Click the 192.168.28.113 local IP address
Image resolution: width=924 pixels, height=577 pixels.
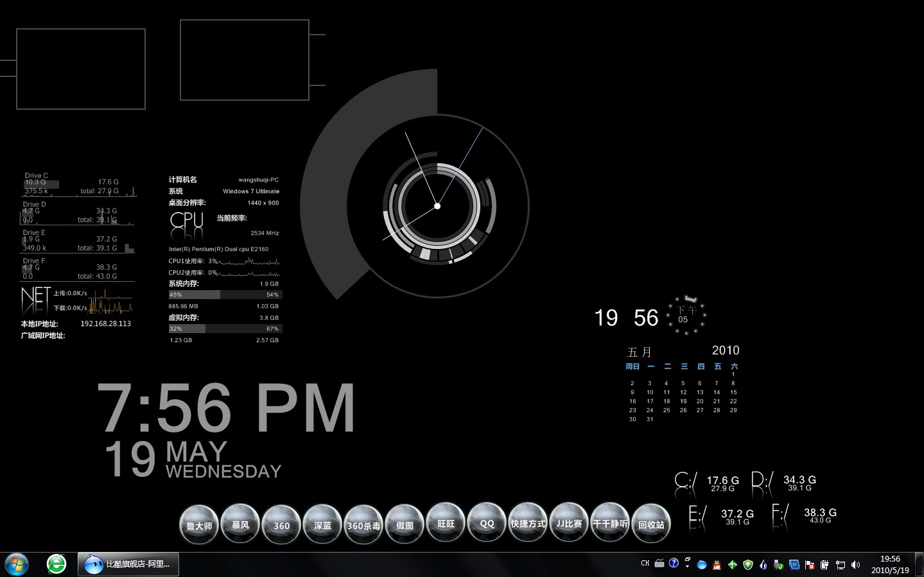click(x=105, y=323)
